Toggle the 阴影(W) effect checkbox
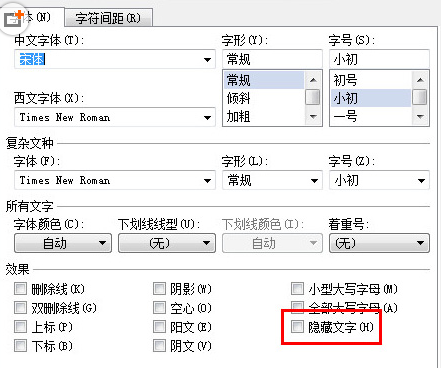441x368 pixels. pos(159,289)
